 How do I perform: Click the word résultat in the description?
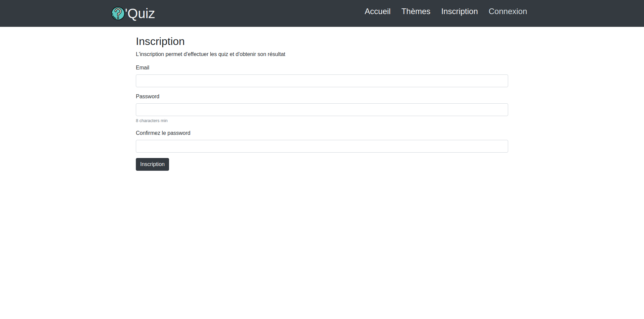[x=276, y=54]
